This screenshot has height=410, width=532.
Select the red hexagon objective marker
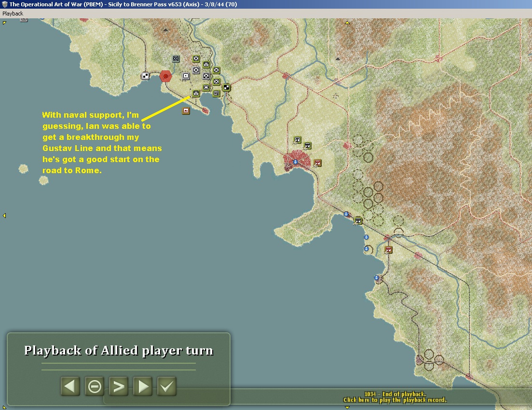pyautogui.click(x=165, y=76)
